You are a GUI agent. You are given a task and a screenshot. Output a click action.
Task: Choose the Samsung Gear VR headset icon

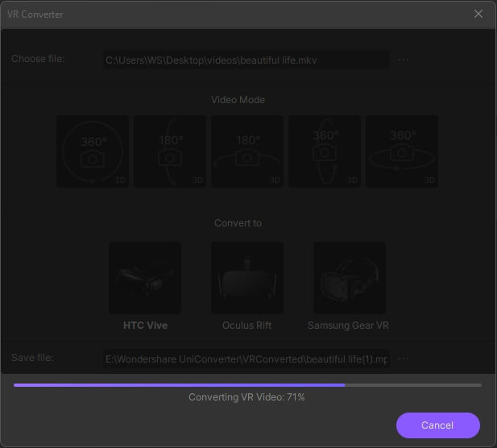349,278
